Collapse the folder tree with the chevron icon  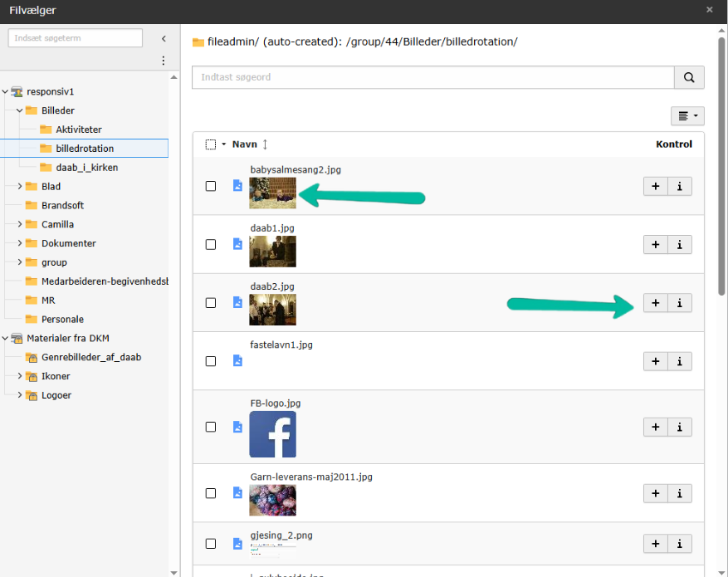point(164,39)
